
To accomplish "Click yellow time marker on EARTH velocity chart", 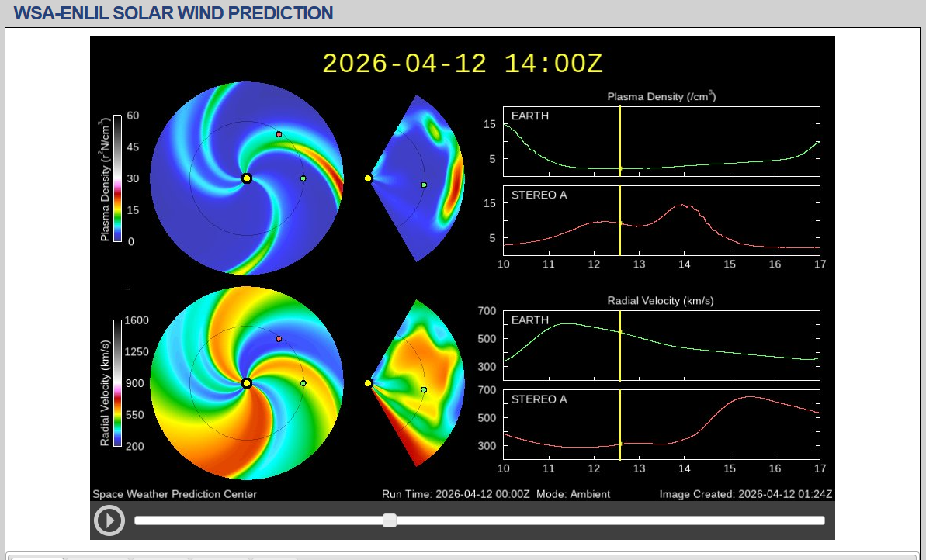I will tap(620, 332).
